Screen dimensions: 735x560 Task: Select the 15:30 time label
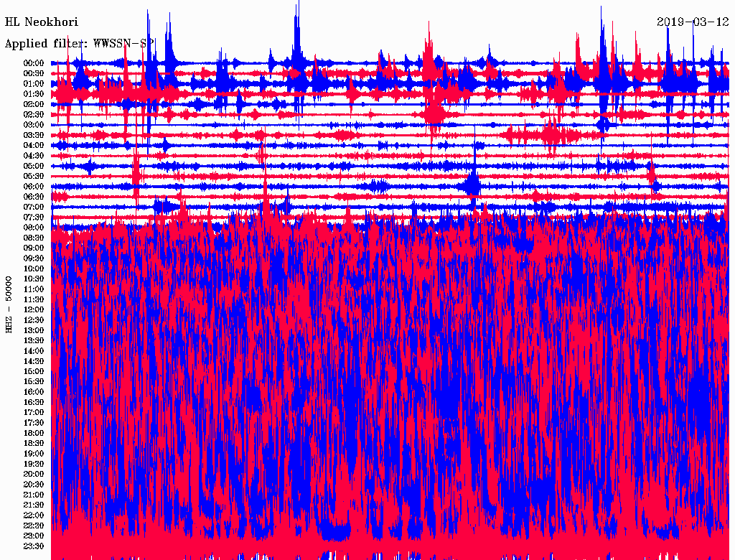click(x=34, y=382)
